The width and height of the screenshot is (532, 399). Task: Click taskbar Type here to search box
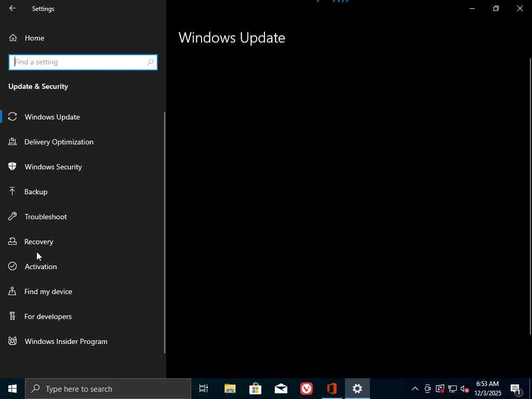pyautogui.click(x=108, y=389)
